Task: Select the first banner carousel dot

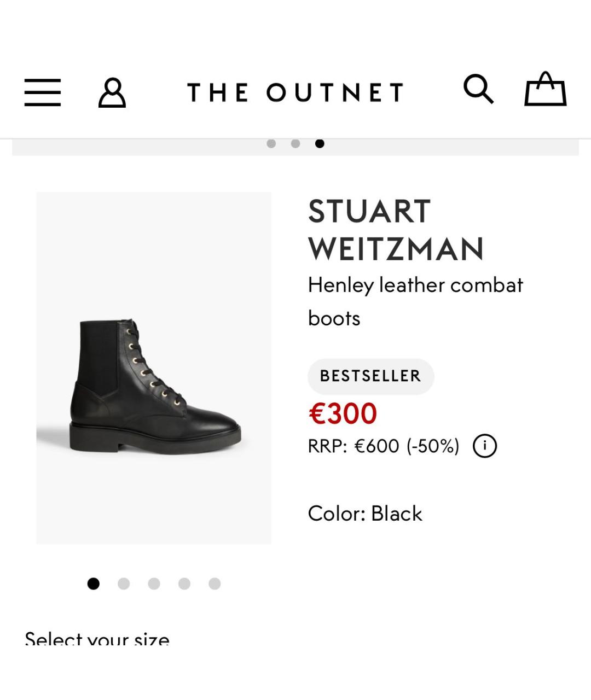Action: coord(271,144)
